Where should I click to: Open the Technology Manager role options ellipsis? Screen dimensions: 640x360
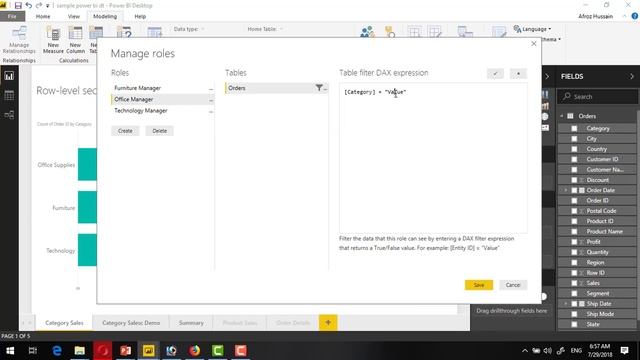click(211, 111)
